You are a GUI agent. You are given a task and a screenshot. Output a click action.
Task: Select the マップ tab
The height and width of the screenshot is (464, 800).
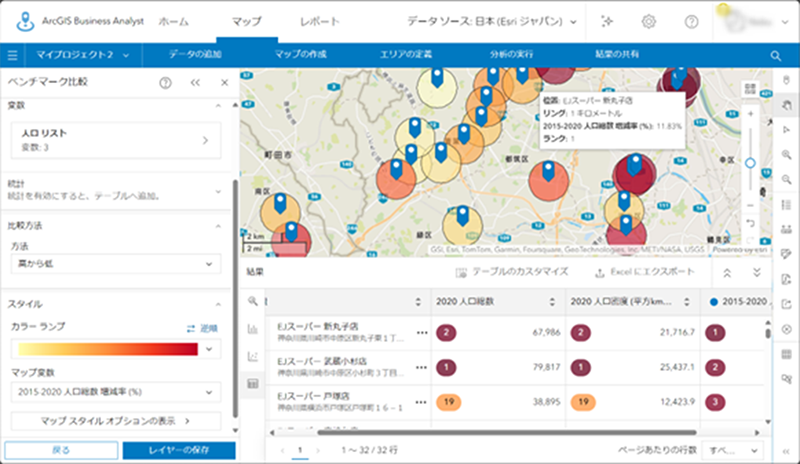246,21
